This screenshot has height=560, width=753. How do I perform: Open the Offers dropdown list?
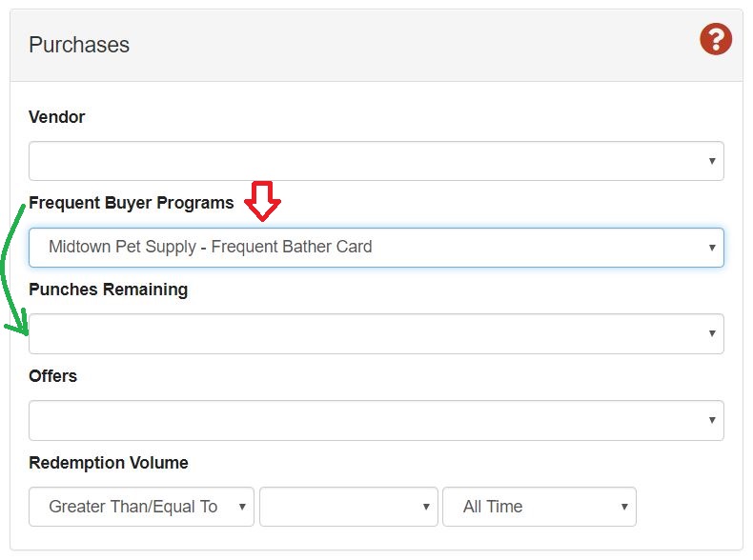pyautogui.click(x=376, y=420)
